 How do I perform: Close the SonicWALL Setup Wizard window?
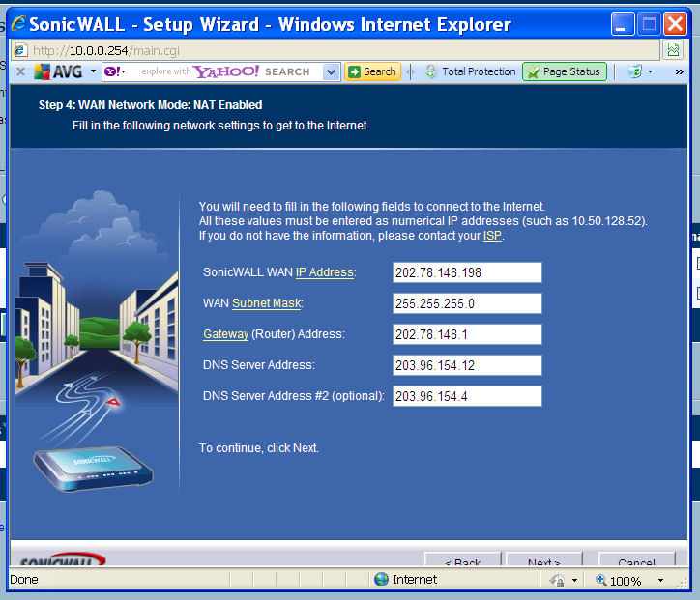(x=675, y=24)
